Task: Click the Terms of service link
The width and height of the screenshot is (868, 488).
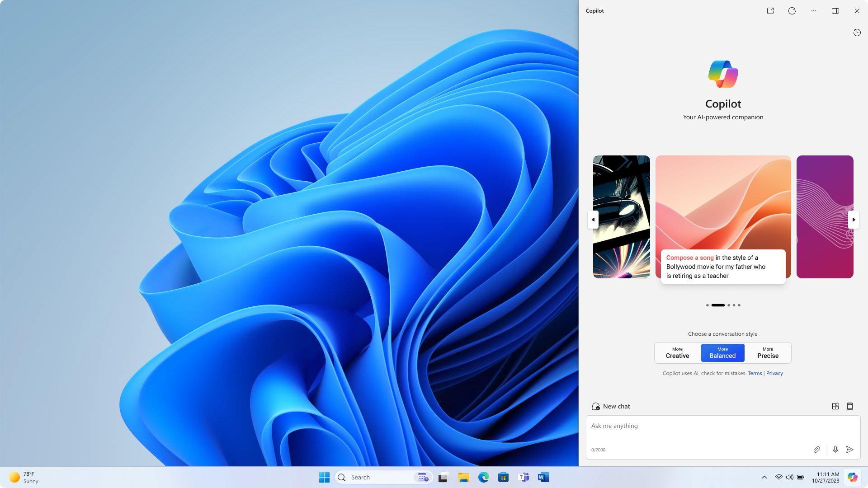Action: (754, 373)
